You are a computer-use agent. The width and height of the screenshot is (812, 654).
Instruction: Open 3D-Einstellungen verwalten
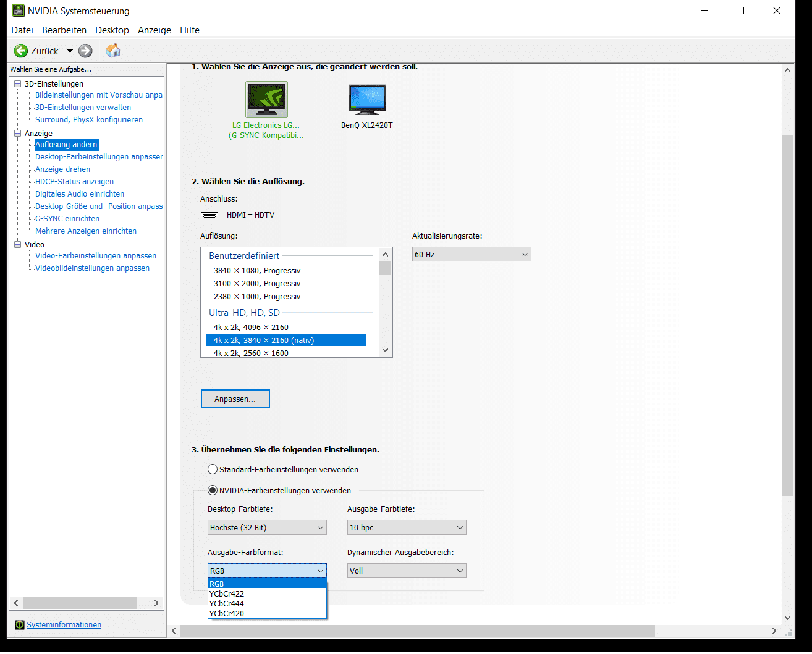pos(83,108)
